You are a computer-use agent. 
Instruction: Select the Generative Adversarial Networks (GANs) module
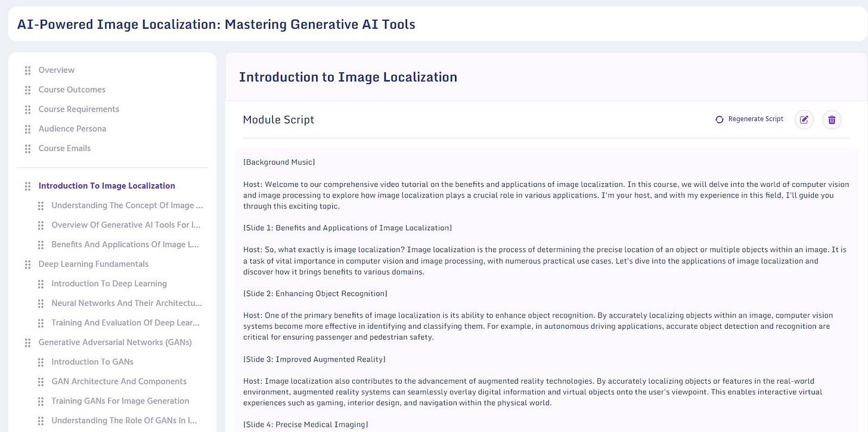[x=115, y=342]
